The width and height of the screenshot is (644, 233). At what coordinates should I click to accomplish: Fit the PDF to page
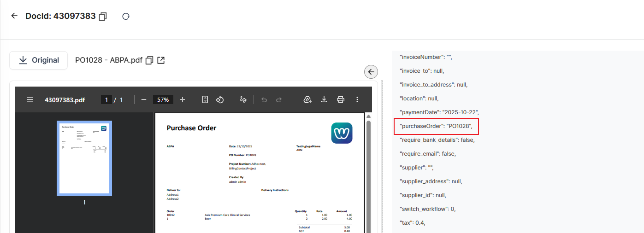click(206, 99)
